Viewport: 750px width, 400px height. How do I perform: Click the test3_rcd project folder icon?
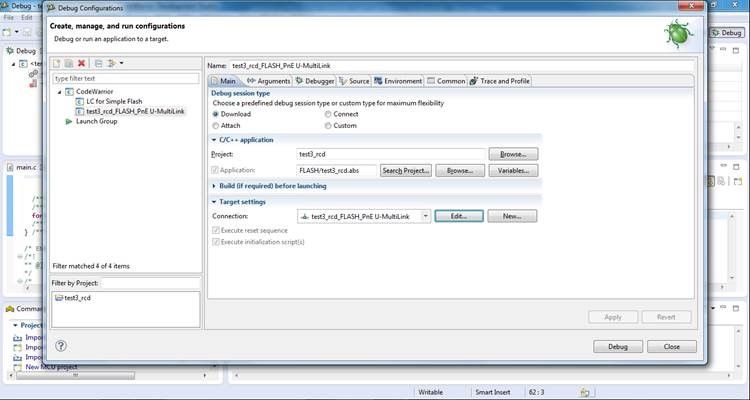[x=59, y=298]
